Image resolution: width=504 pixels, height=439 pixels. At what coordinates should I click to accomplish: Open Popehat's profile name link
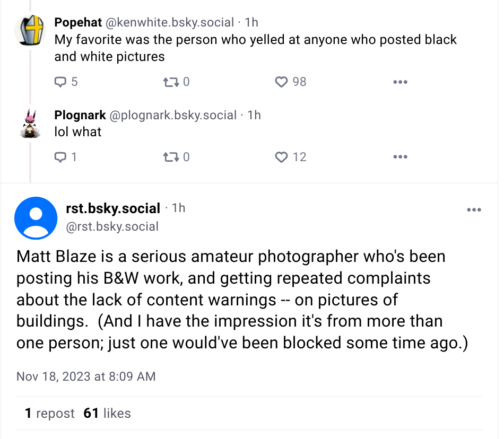click(79, 22)
